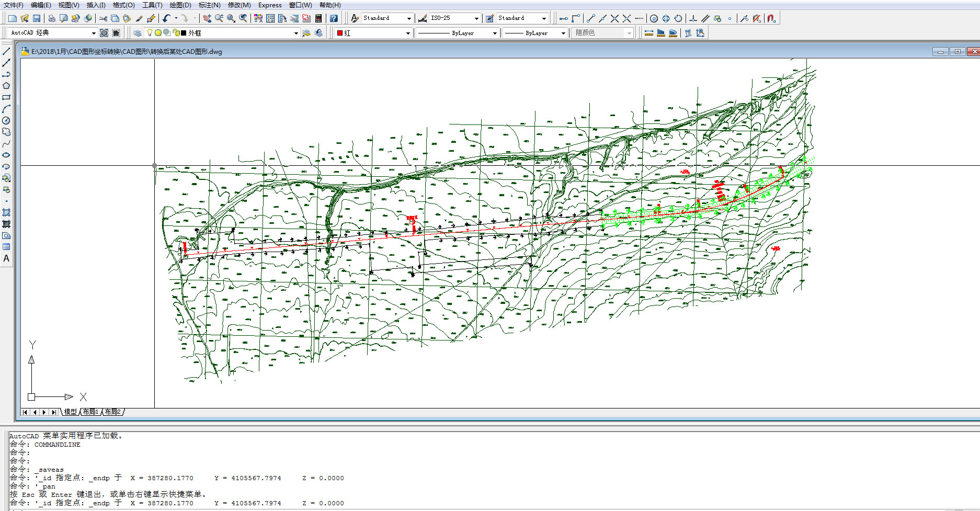The height and width of the screenshot is (511, 980).
Task: Open the Express menu
Action: 270,5
